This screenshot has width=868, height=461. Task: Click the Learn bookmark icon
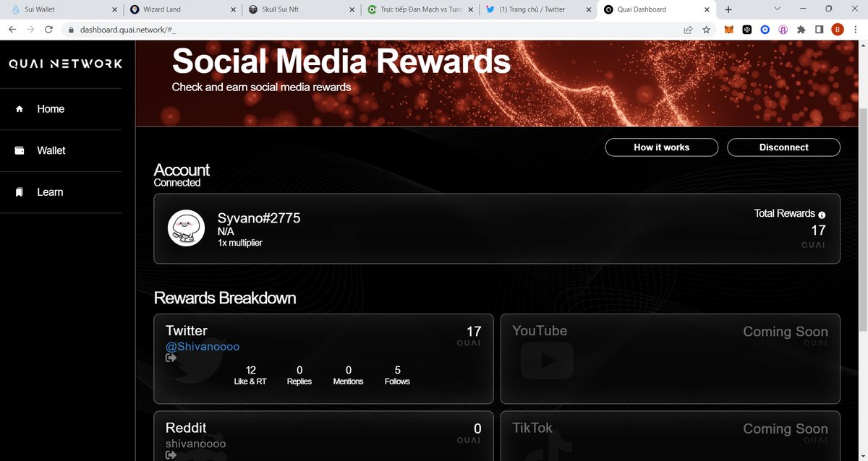tap(20, 192)
